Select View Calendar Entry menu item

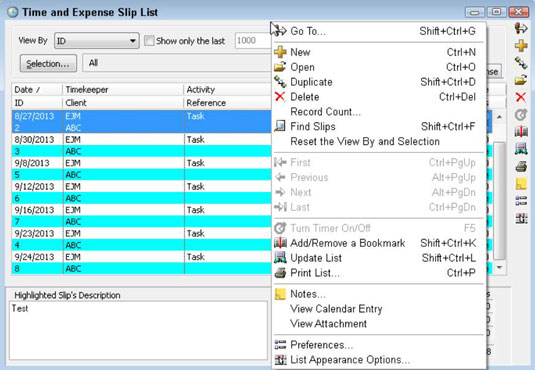[x=379, y=309]
